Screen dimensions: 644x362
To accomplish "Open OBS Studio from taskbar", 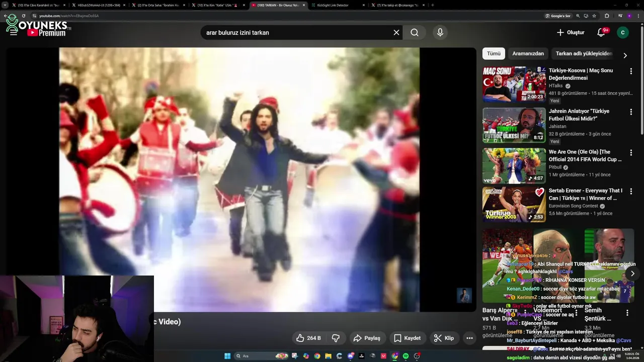I will pos(417,356).
